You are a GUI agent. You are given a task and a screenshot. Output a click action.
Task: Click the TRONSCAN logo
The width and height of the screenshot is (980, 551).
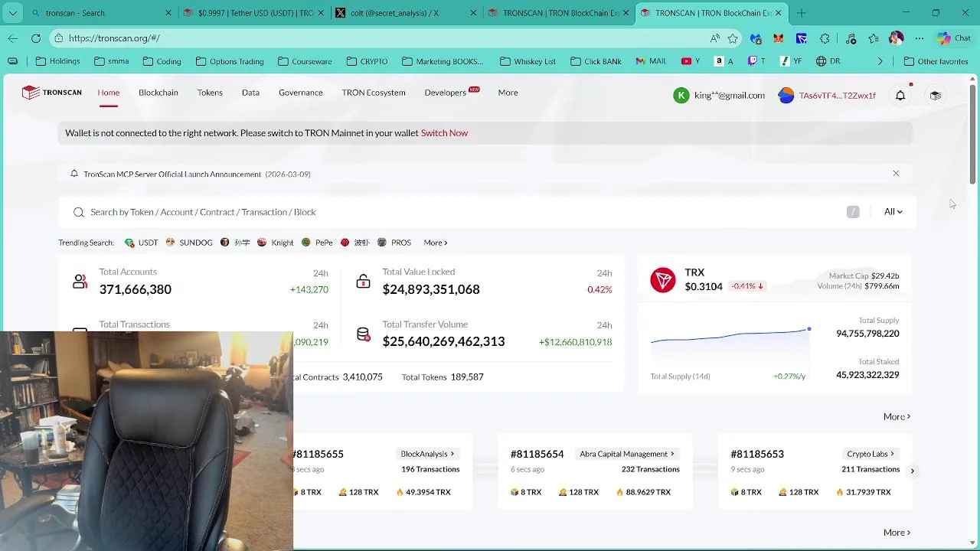coord(52,93)
